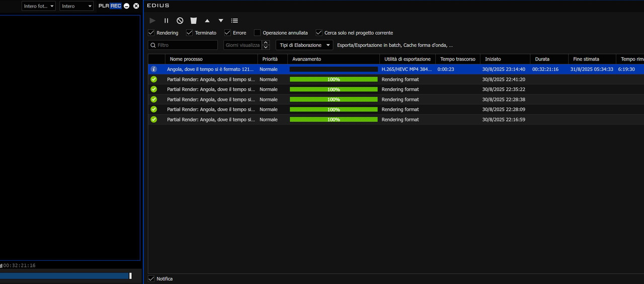This screenshot has height=284, width=644.
Task: Click green check icon of the 22:41:20 job
Action: pyautogui.click(x=153, y=79)
